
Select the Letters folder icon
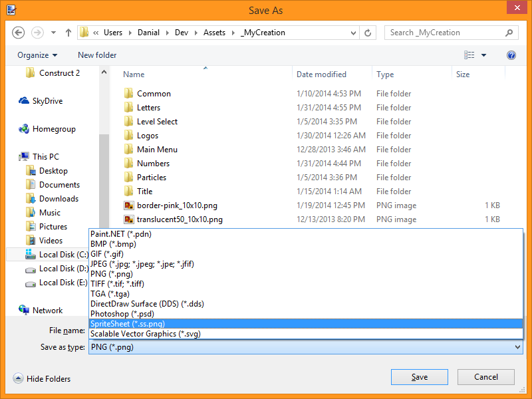click(x=128, y=107)
